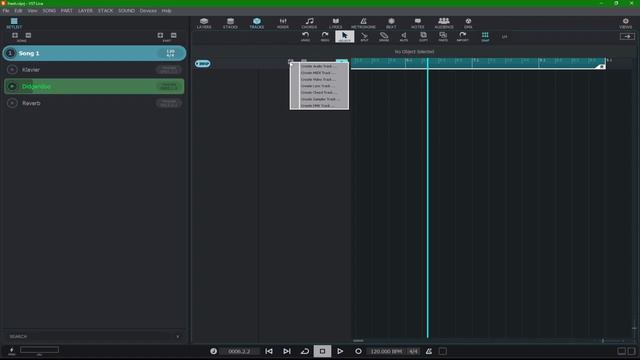The height and width of the screenshot is (360, 640).
Task: Adjust the bottom-left level slider
Action: point(39,350)
